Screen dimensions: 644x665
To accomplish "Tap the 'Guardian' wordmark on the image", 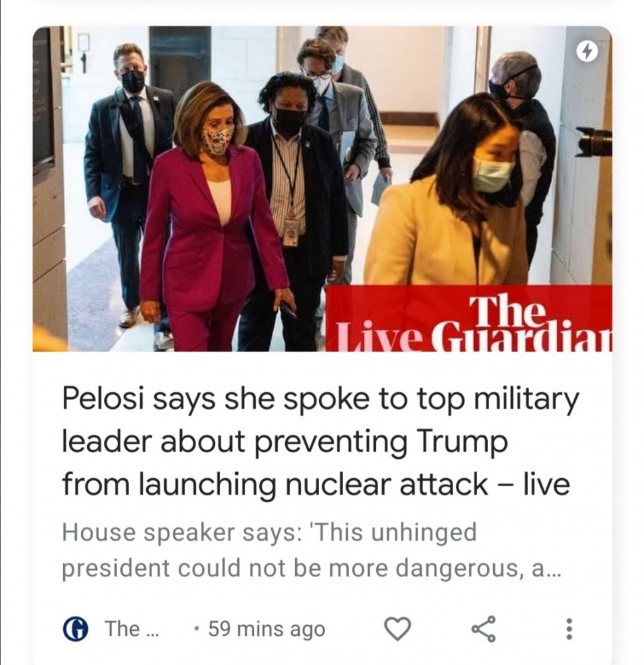I will click(521, 337).
